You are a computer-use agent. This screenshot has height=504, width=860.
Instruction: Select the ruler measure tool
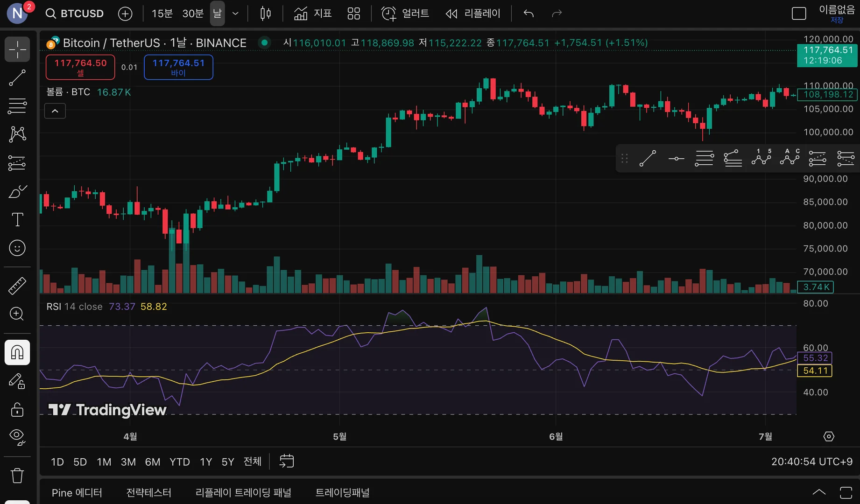pyautogui.click(x=17, y=286)
